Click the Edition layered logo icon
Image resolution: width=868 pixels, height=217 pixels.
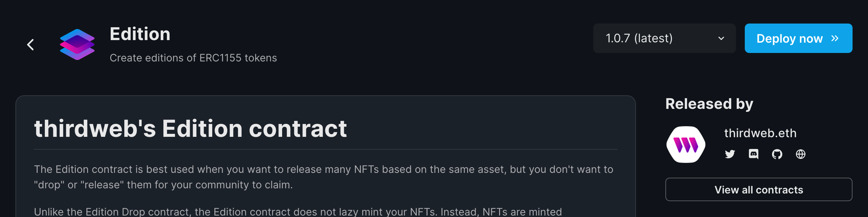[77, 45]
